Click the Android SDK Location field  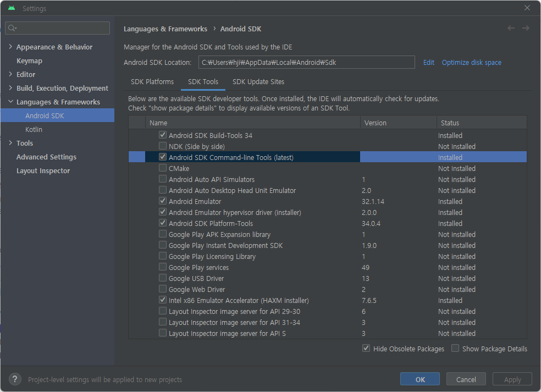[x=306, y=63]
